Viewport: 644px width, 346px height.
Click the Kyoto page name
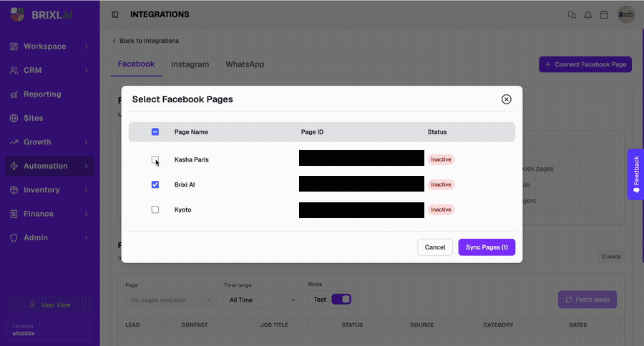[x=182, y=209]
